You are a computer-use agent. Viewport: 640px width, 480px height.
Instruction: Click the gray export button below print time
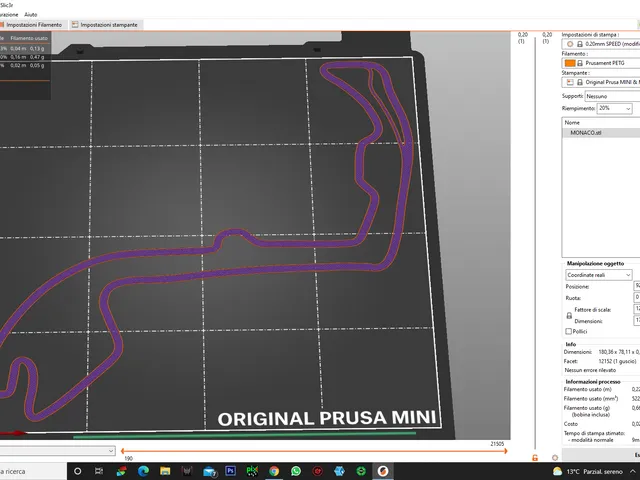(x=601, y=454)
